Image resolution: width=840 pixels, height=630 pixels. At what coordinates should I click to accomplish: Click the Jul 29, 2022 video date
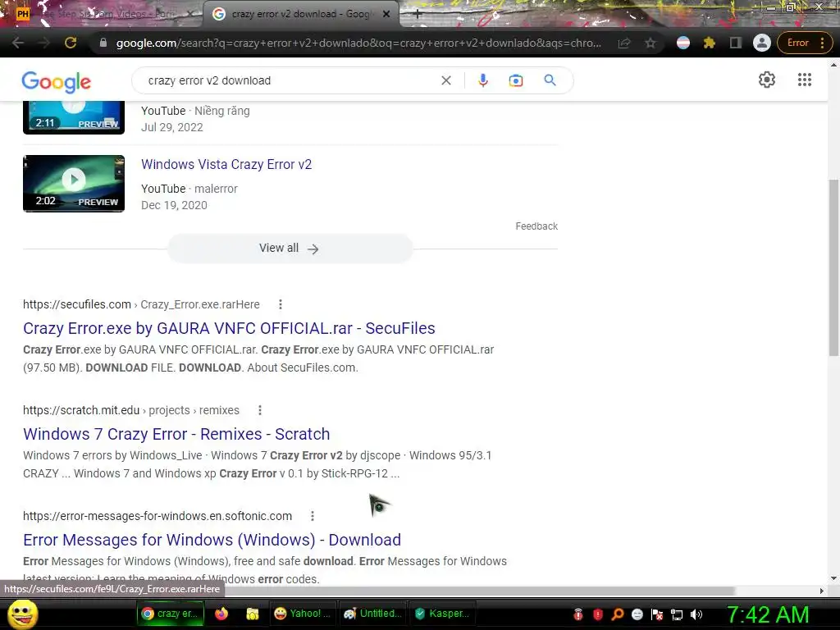tap(172, 127)
